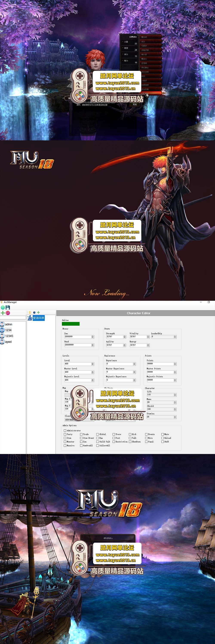Click the green refresh icon in AccManager
The image size is (215, 644).
point(3,307)
